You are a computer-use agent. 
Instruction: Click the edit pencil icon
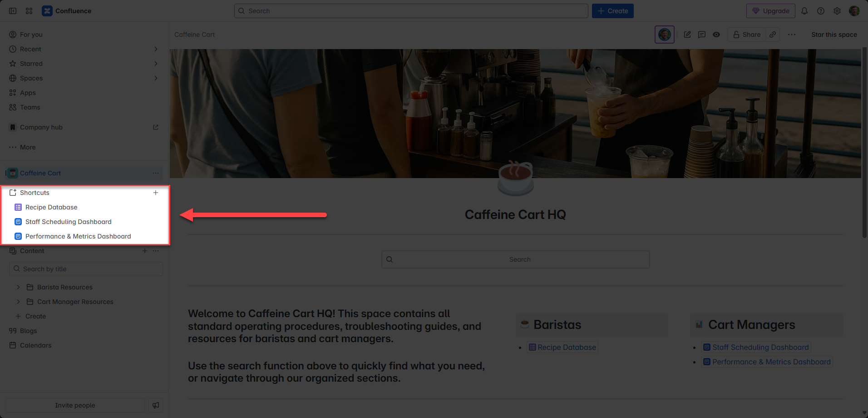[687, 35]
